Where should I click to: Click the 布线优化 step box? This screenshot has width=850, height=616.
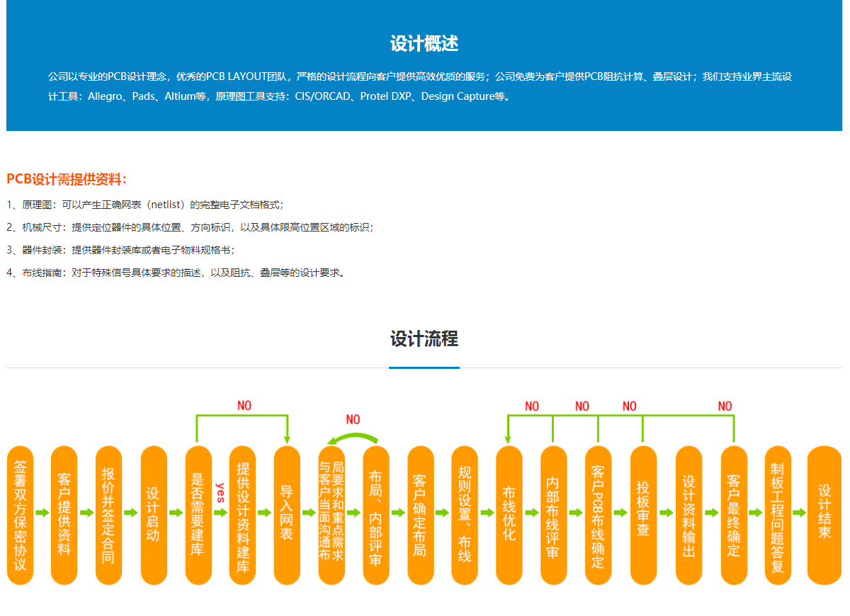(x=509, y=515)
